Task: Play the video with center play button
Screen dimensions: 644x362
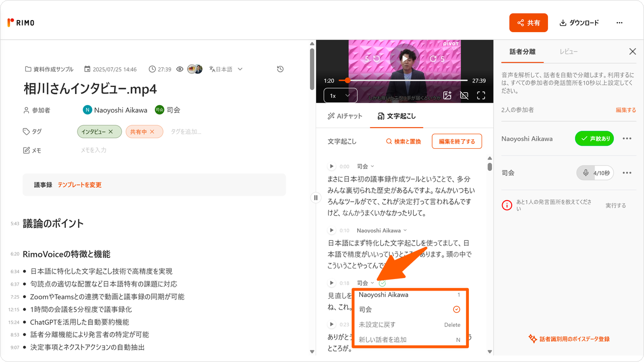Action: click(x=404, y=58)
